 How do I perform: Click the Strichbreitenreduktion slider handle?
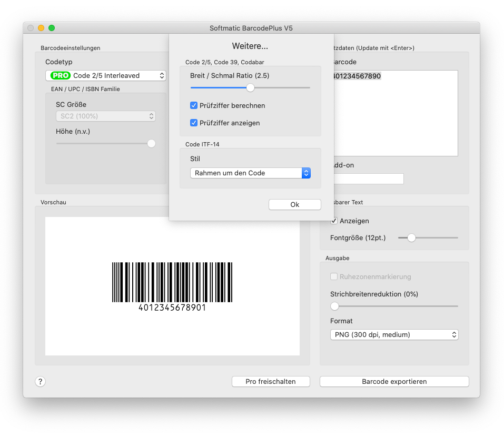tap(334, 306)
